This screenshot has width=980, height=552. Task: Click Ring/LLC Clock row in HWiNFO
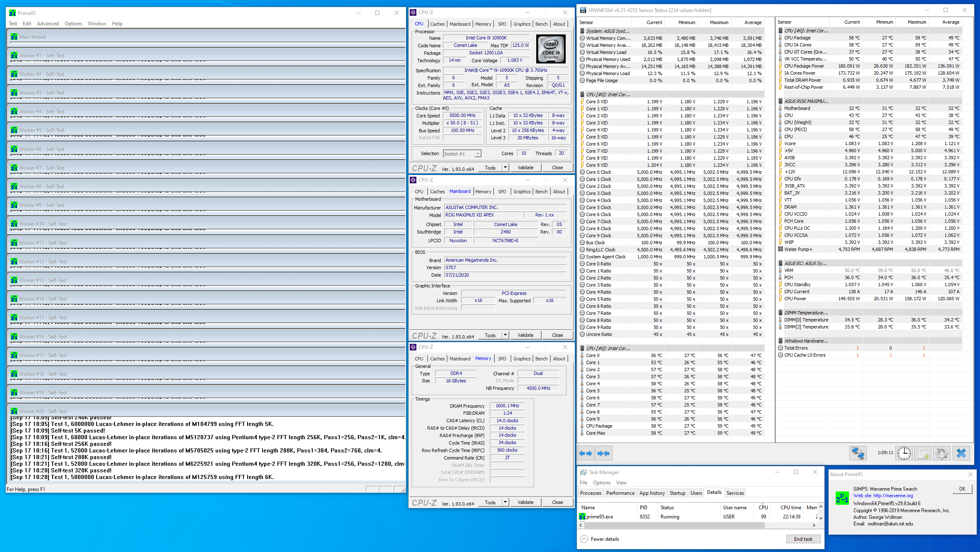671,250
